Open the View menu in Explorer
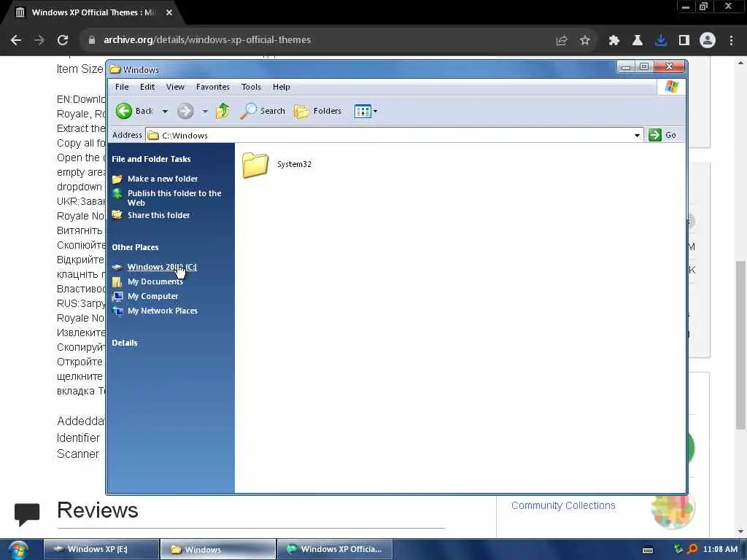 [175, 87]
